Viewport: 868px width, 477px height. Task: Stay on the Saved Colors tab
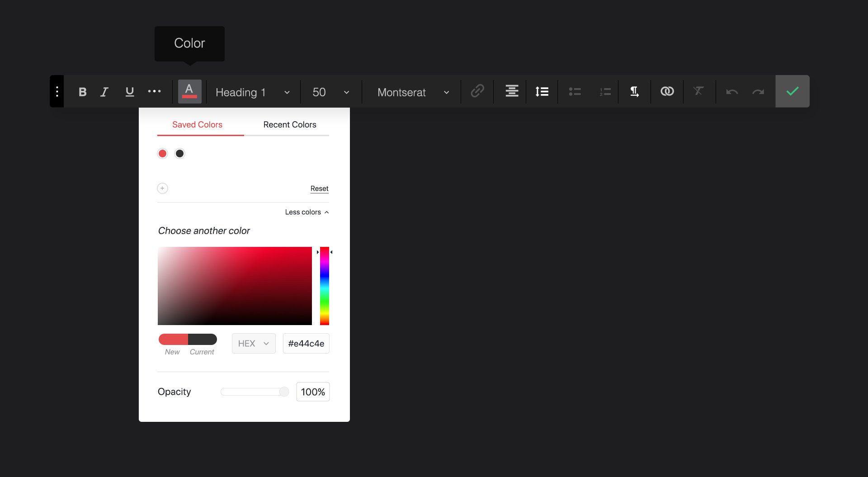197,124
